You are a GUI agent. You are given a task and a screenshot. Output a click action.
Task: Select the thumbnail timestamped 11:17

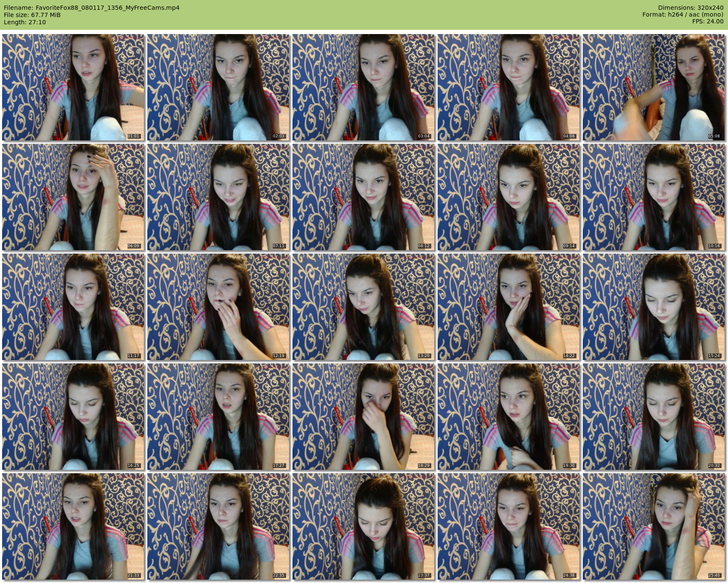point(73,307)
